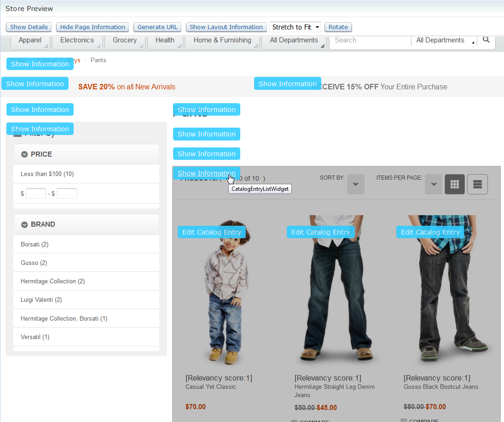Switch to grid view icon
Image resolution: width=504 pixels, height=422 pixels.
coord(454,184)
